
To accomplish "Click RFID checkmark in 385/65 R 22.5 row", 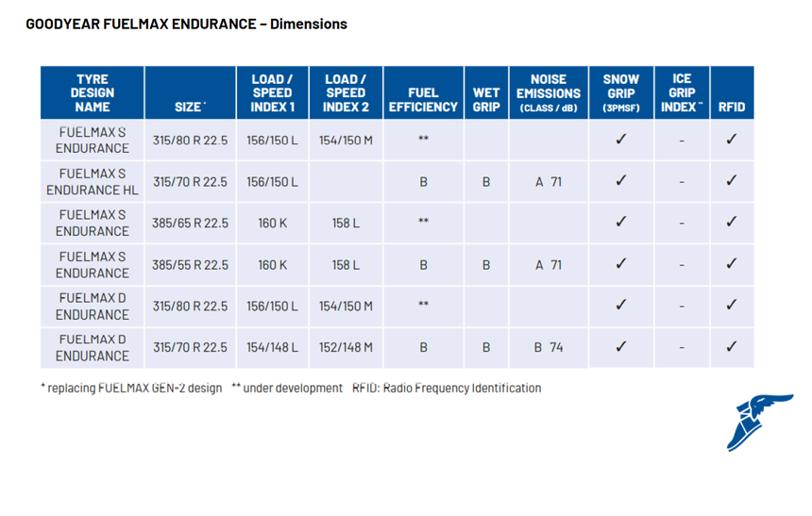I will (731, 222).
